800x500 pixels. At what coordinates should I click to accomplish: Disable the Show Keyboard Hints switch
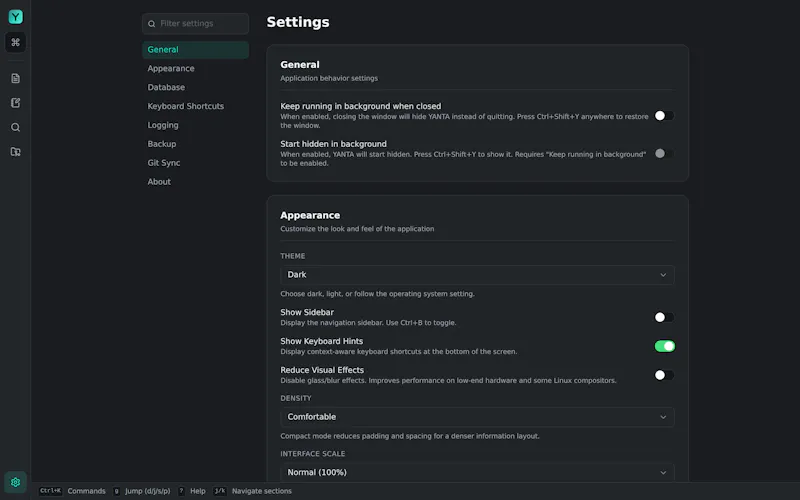point(664,346)
